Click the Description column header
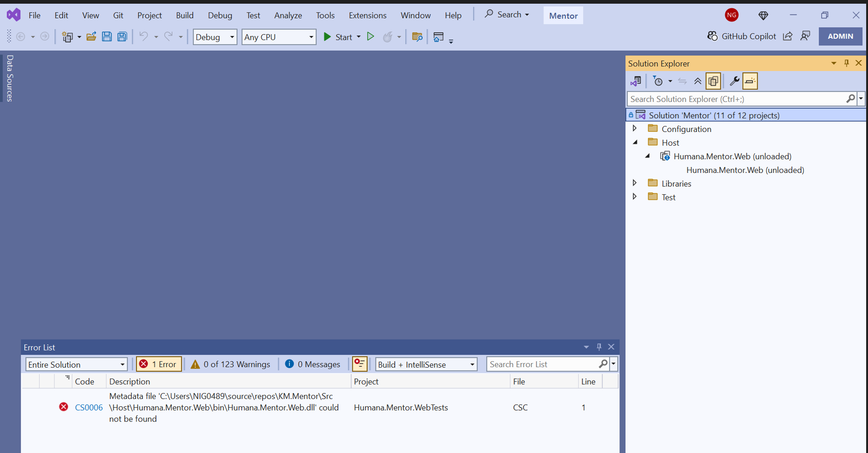 pyautogui.click(x=229, y=381)
